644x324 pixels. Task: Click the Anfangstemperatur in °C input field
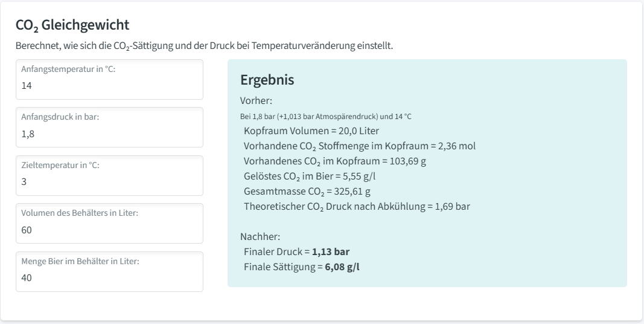(x=109, y=85)
